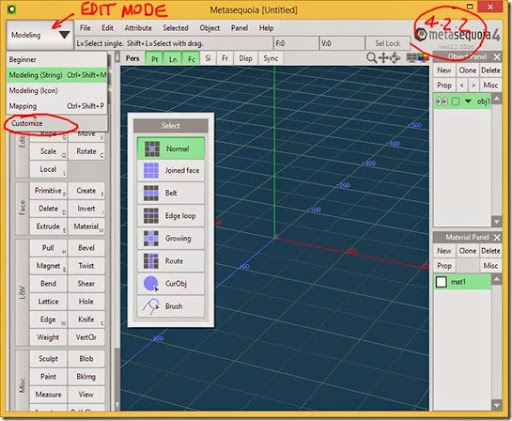Pick the Edge loop selection icon

(x=151, y=216)
